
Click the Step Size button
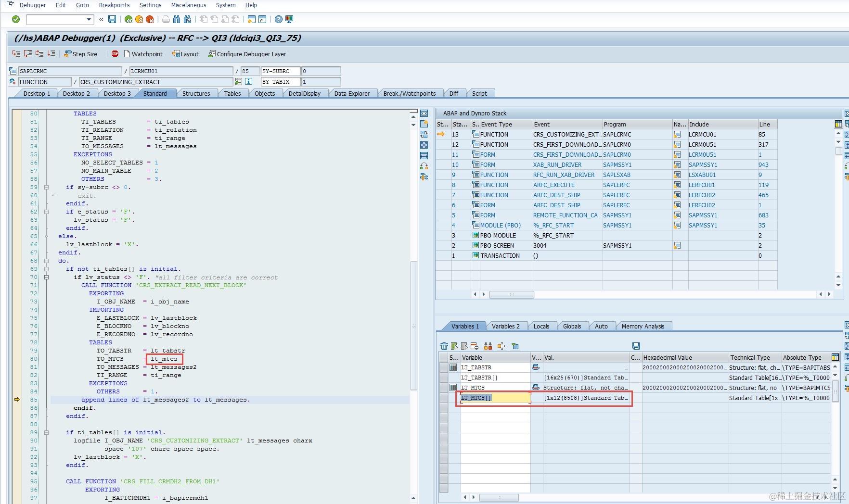(80, 54)
